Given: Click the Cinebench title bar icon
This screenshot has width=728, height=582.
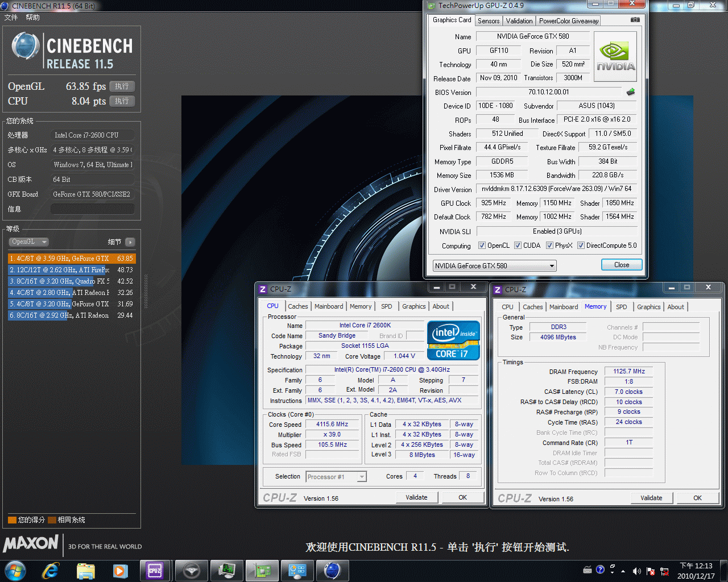Looking at the screenshot, I should (5, 6).
